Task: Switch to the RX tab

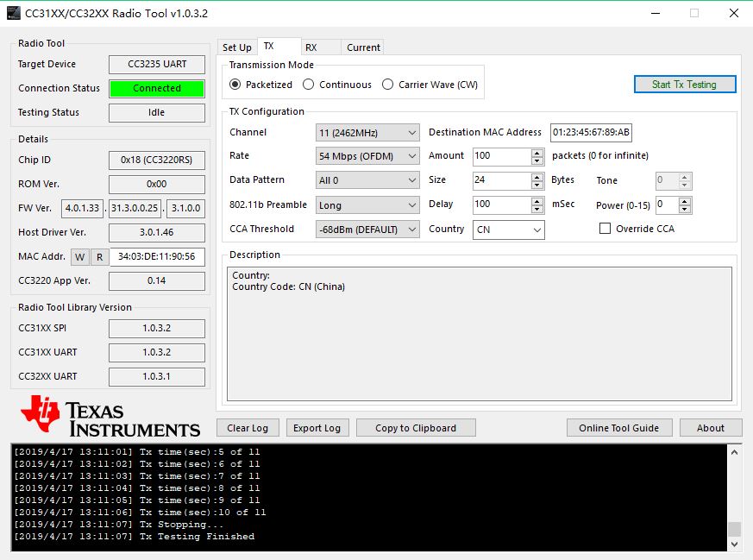Action: (x=311, y=47)
